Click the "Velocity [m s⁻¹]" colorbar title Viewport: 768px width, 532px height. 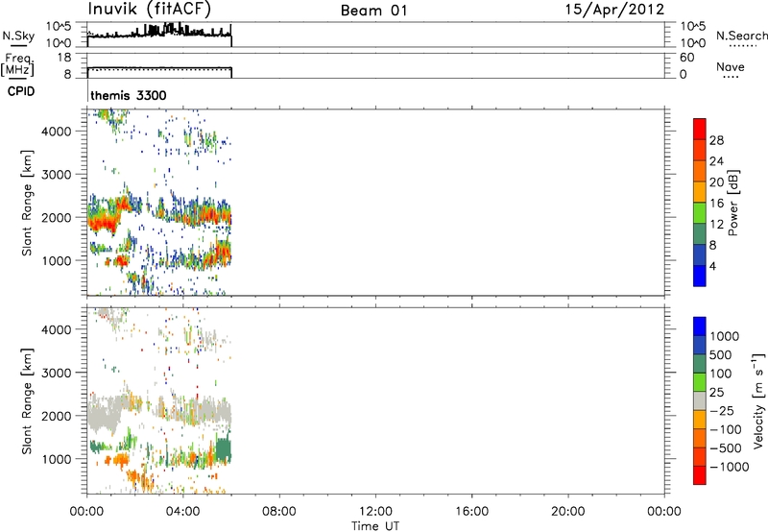tap(758, 400)
